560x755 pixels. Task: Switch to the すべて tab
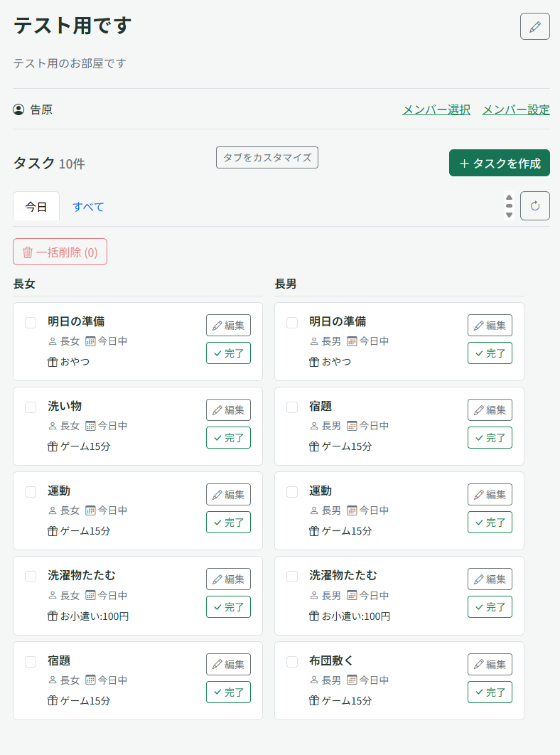[88, 207]
